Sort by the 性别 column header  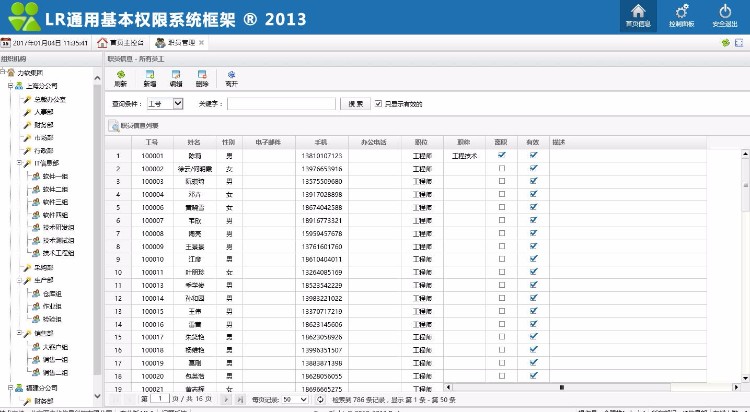(x=229, y=142)
